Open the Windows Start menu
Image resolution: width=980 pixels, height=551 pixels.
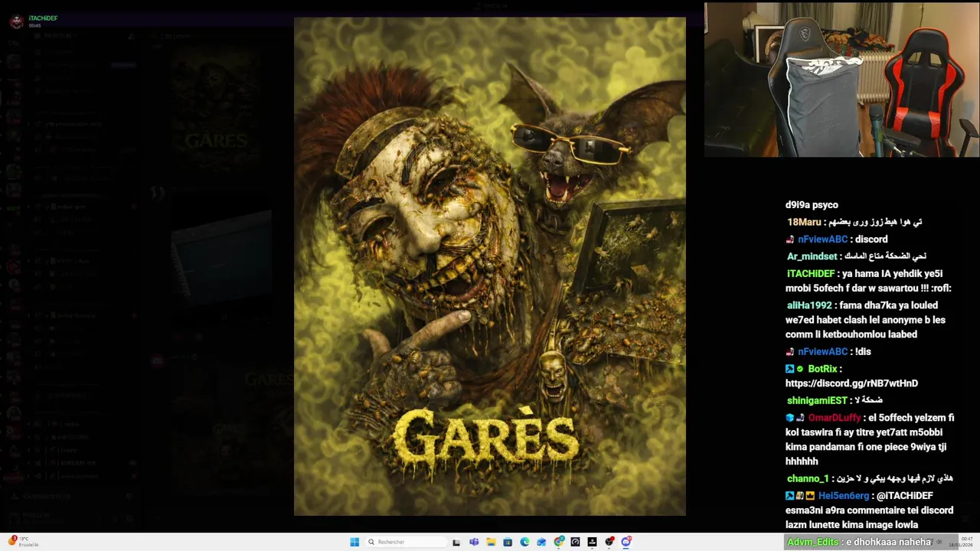pos(354,542)
